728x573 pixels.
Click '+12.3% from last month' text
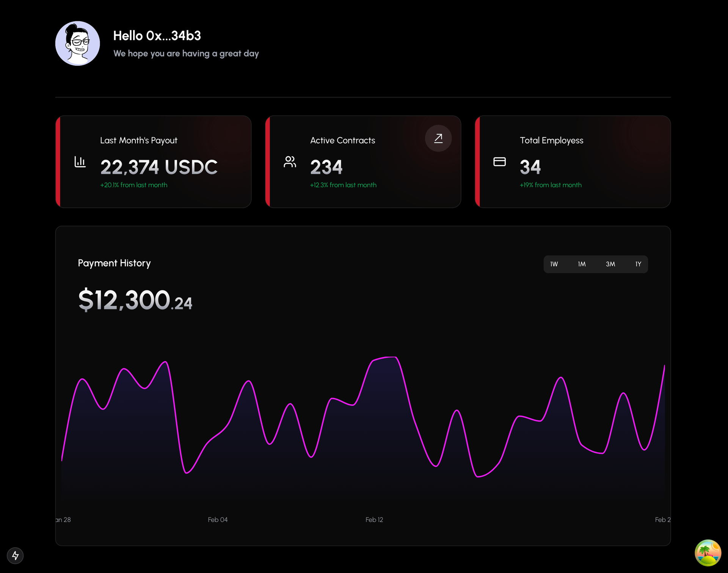(343, 185)
